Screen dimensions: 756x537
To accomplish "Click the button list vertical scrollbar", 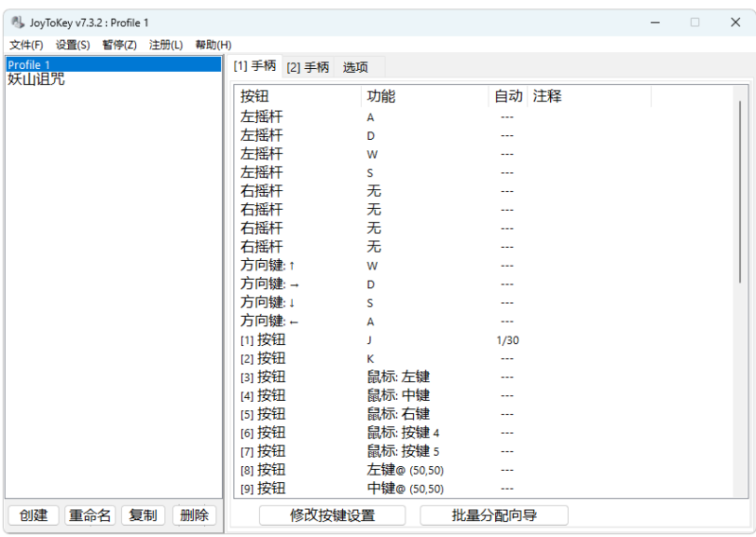I will 740,192.
